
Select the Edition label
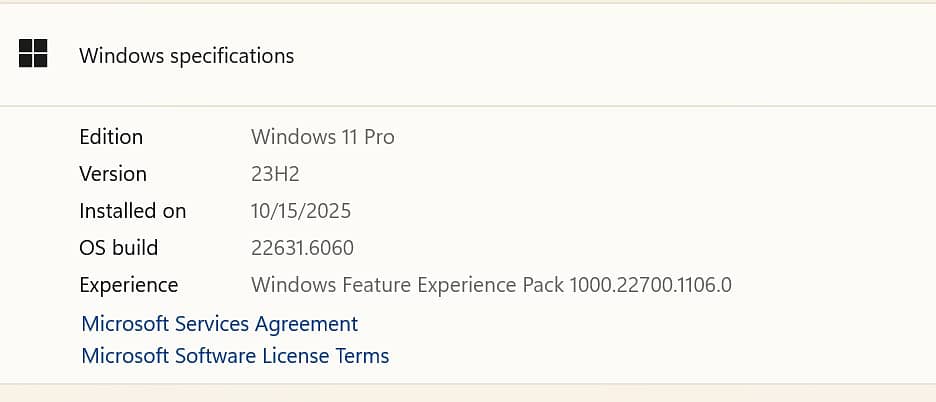(x=111, y=137)
